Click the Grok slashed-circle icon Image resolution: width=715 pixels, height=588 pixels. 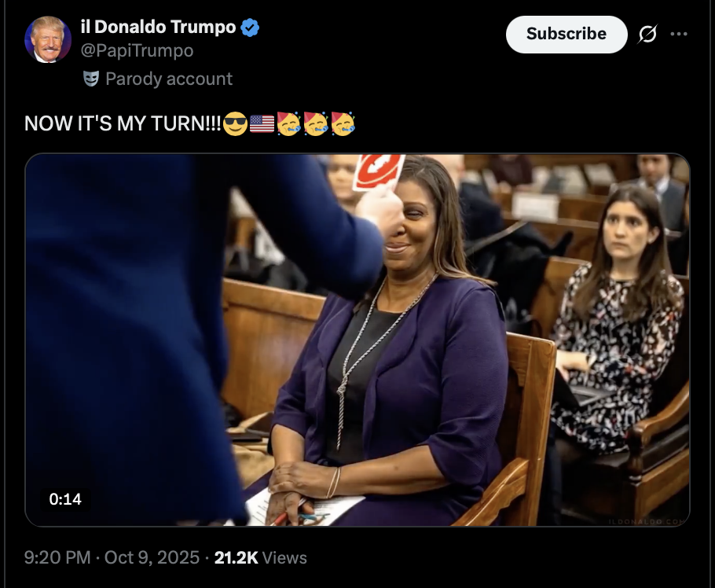pyautogui.click(x=648, y=35)
